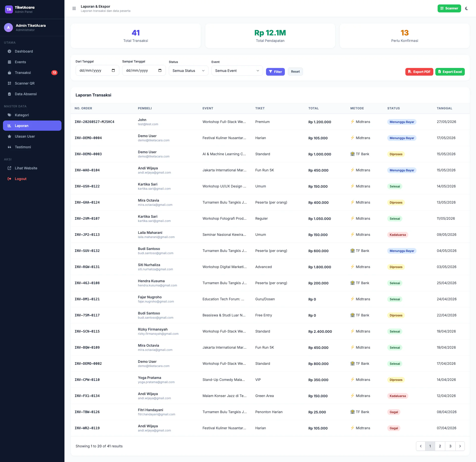Click Lihat Website link
The width and height of the screenshot is (476, 462).
[32, 168]
